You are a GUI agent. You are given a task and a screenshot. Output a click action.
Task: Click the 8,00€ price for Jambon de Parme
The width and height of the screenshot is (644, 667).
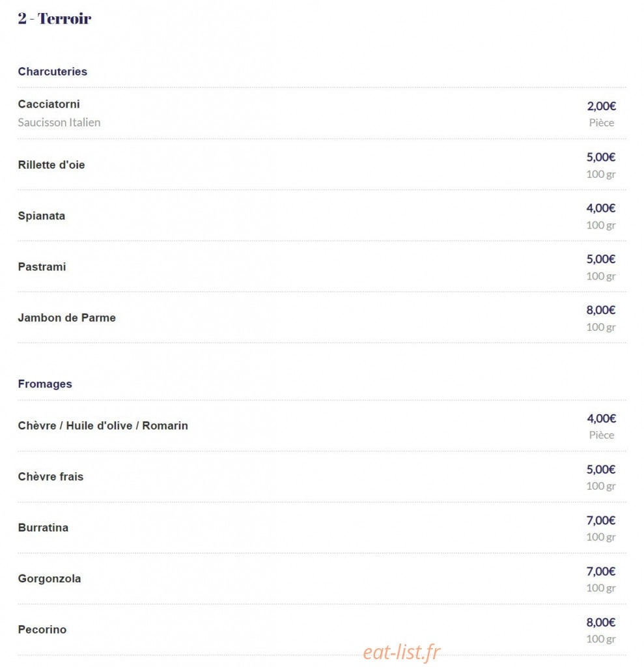pyautogui.click(x=600, y=310)
